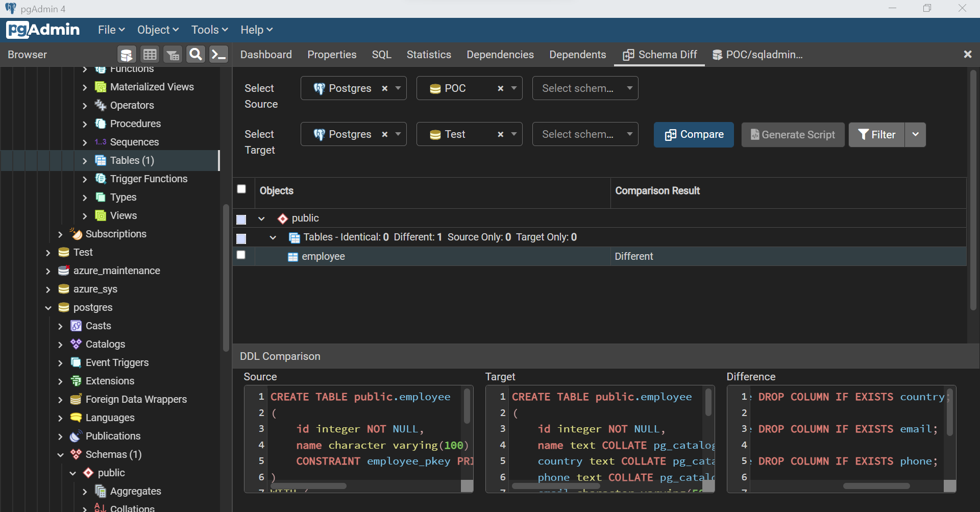This screenshot has height=512, width=980.
Task: Open the Query Tool database icon
Action: tap(126, 54)
